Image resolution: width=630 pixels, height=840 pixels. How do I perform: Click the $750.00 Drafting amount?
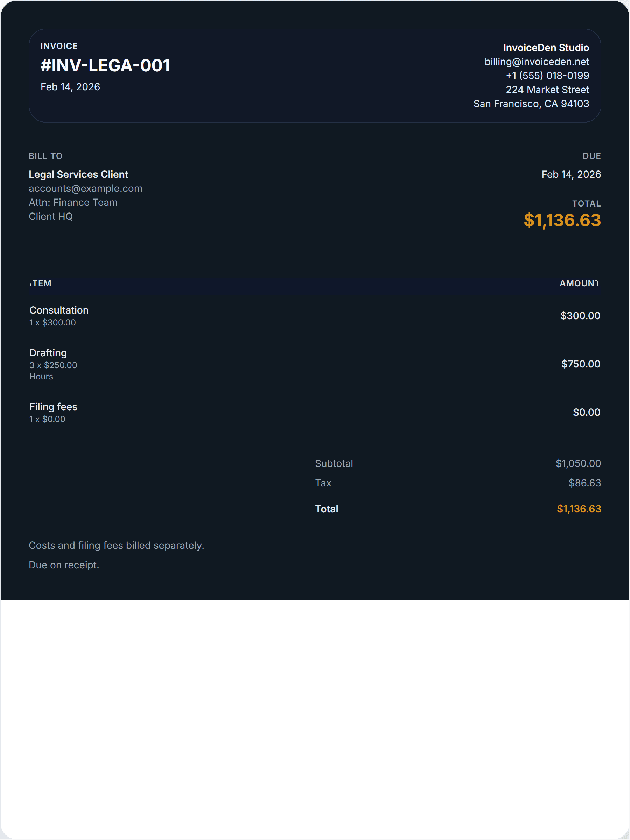(x=581, y=364)
